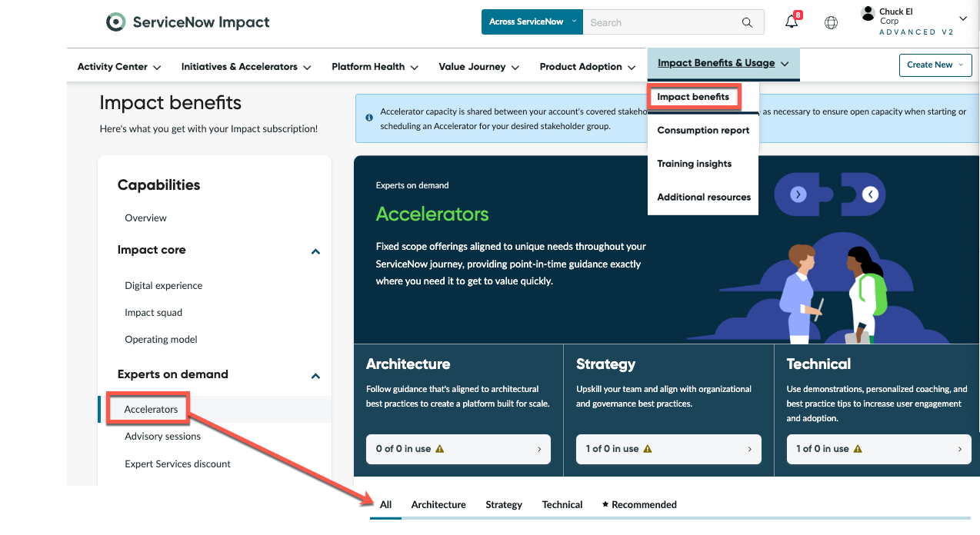Click the search magnifier icon
This screenshot has height=535, width=980.
[x=747, y=23]
